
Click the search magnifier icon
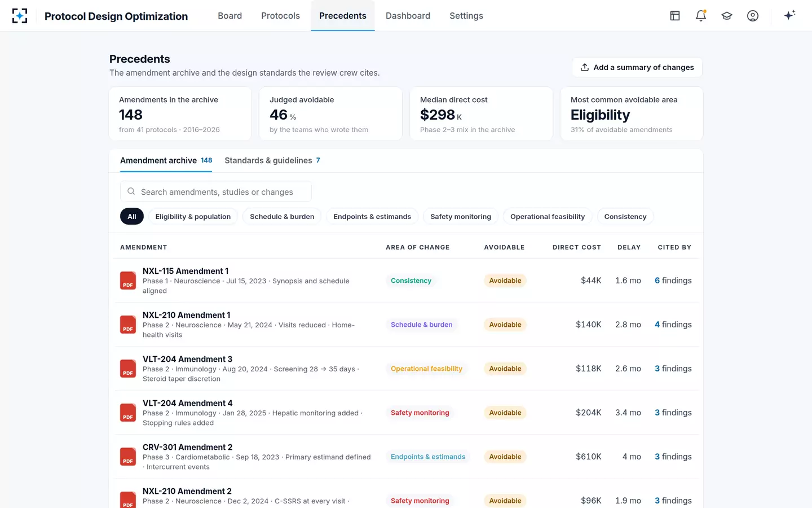(x=131, y=191)
